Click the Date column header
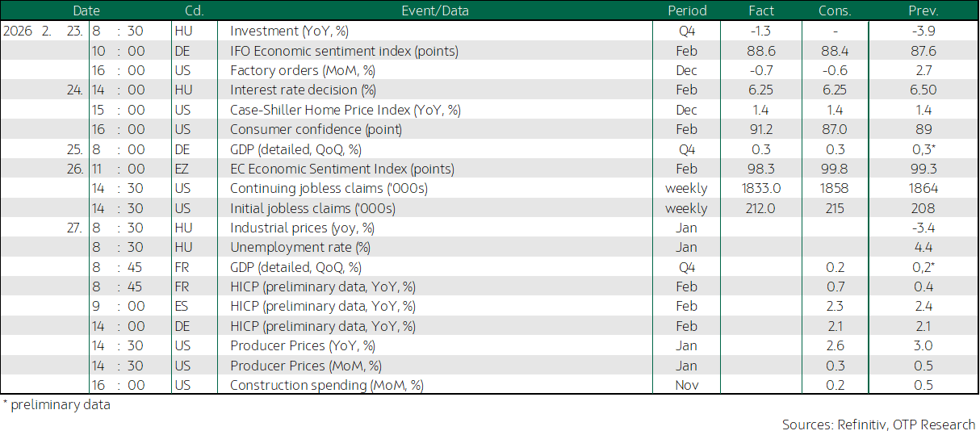This screenshot has width=980, height=435. [x=86, y=10]
